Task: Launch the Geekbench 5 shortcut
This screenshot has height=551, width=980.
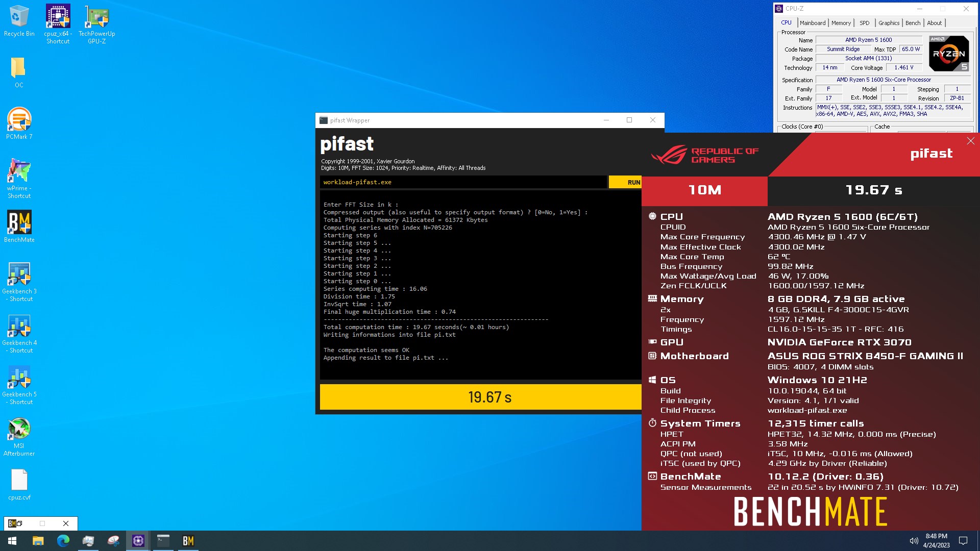Action: [19, 385]
